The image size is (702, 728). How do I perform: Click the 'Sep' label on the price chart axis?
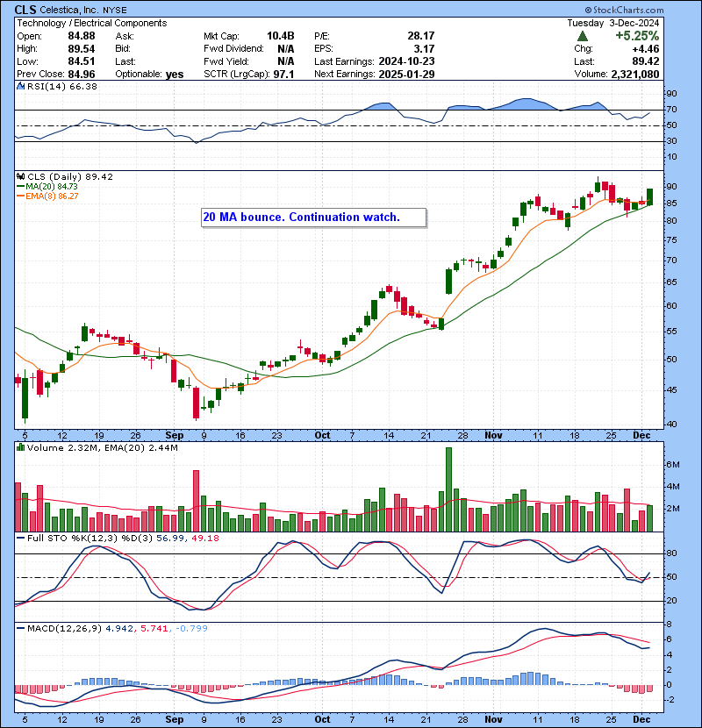[x=175, y=436]
